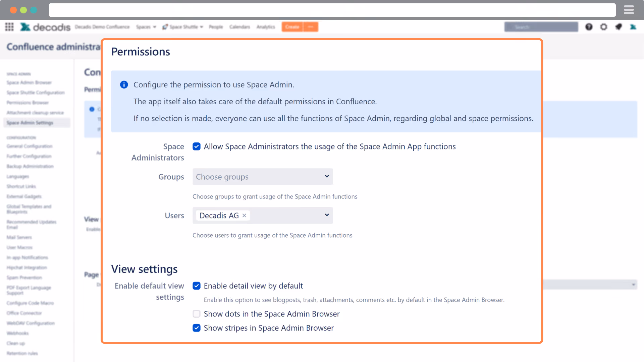Screen dimensions: 644x362
Task: Open Further Configuration in sidebar
Action: (29, 156)
